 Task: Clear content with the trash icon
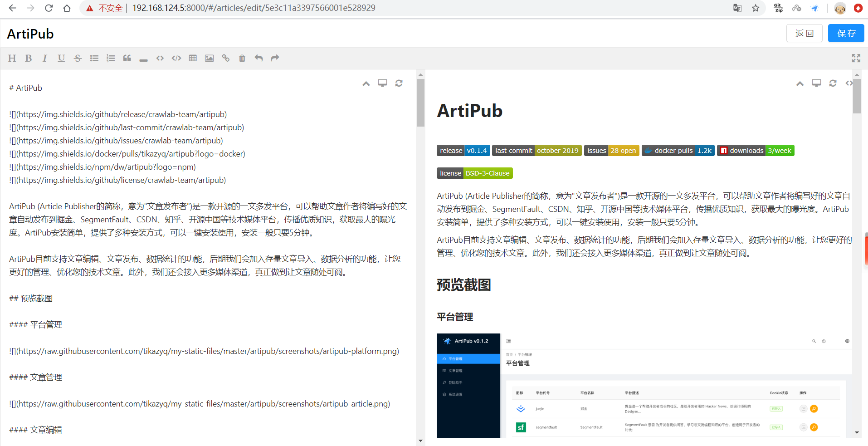point(242,58)
